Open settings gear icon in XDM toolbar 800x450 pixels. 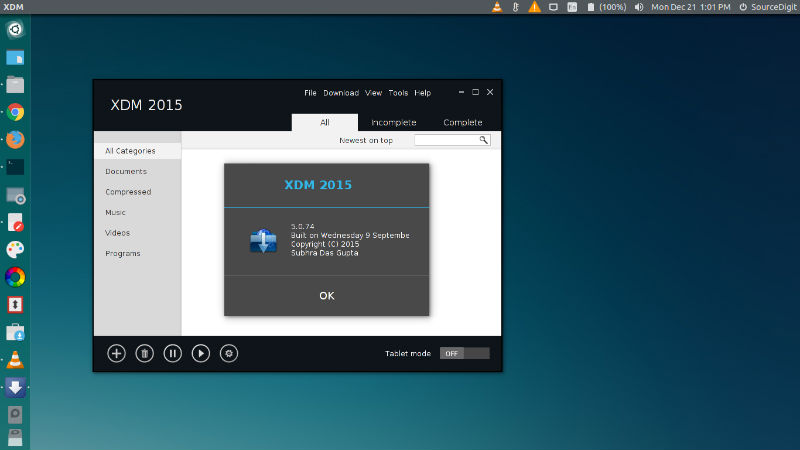(x=229, y=353)
